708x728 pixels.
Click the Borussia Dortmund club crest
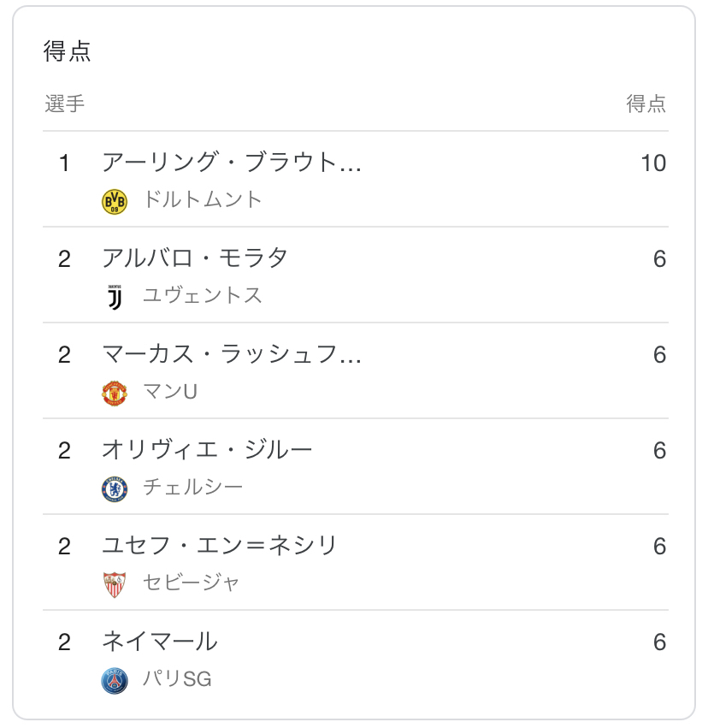pos(115,201)
